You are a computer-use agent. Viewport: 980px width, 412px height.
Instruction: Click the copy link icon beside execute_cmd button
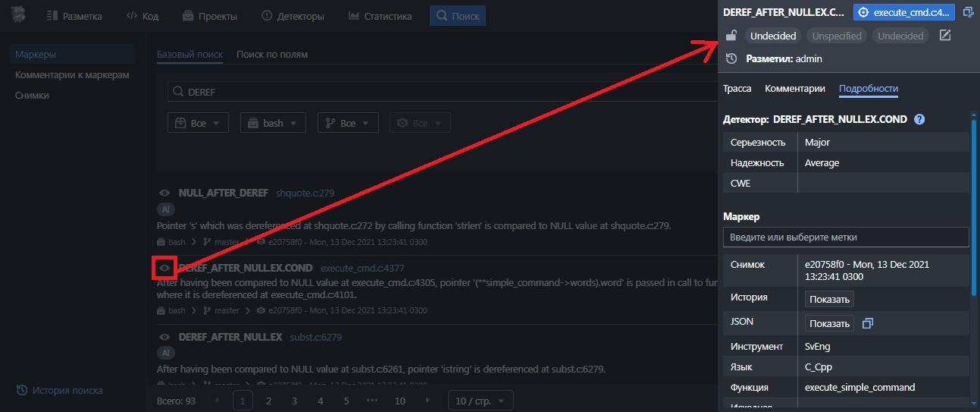pyautogui.click(x=968, y=12)
